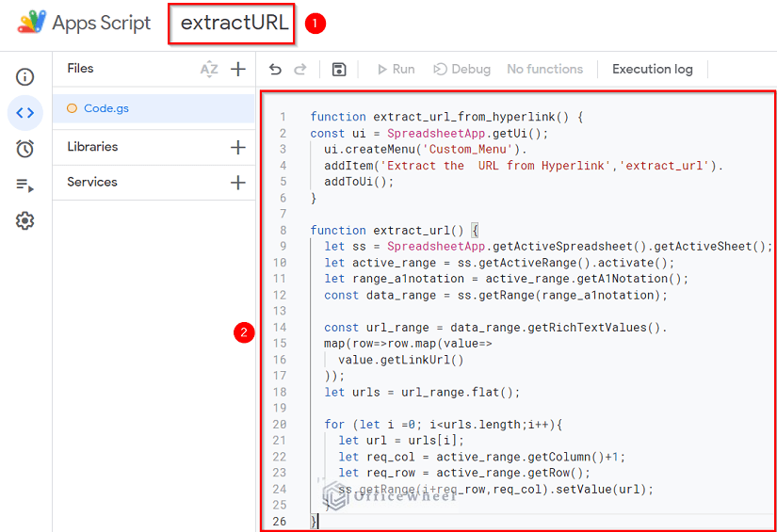Save project with the floppy disk icon

click(x=339, y=69)
